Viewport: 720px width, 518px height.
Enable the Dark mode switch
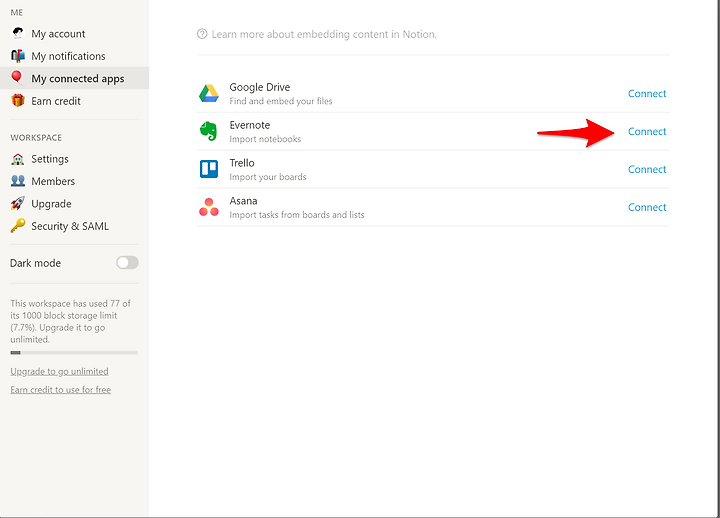tap(127, 263)
